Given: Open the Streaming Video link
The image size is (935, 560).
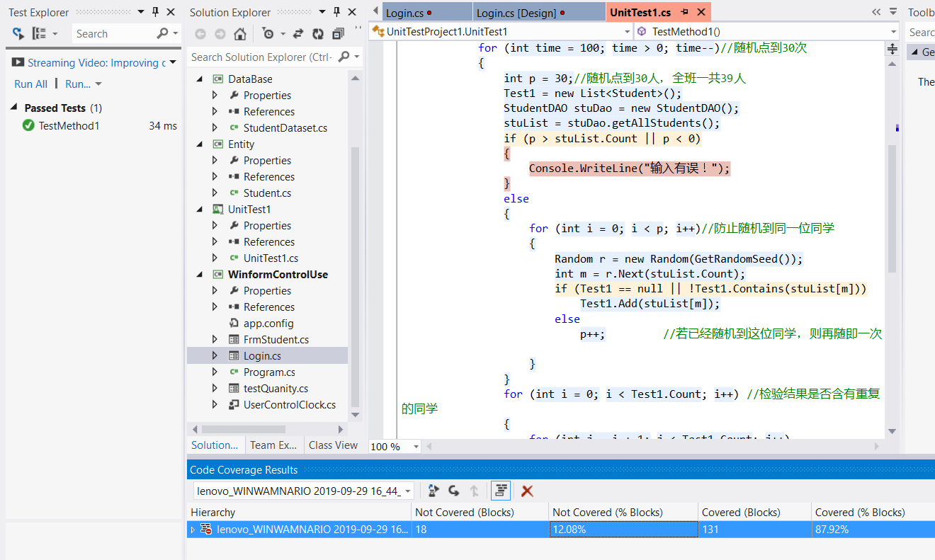Looking at the screenshot, I should [96, 62].
